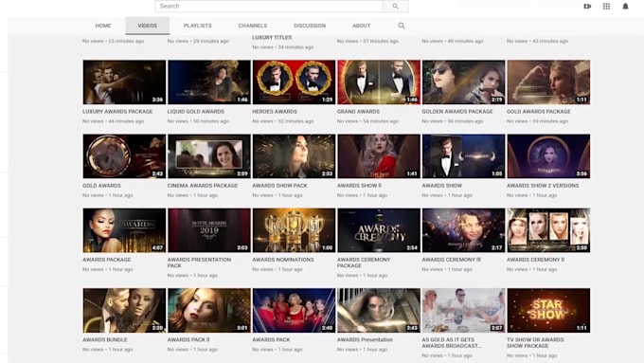
Task: Open the GRAND AWARDS video thumbnail
Action: [x=379, y=82]
